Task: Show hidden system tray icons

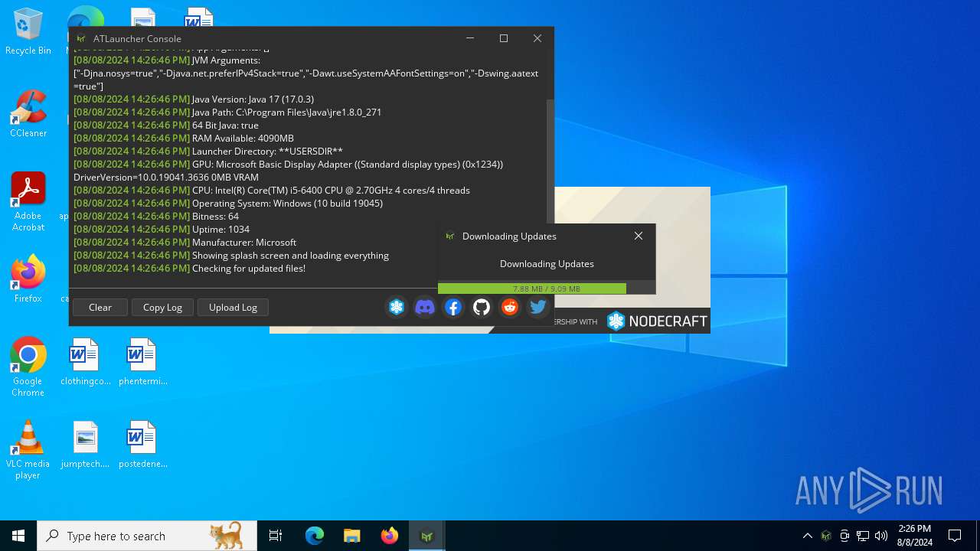Action: pos(807,536)
